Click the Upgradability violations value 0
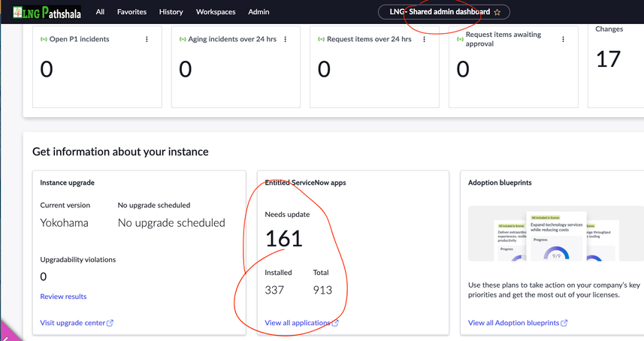This screenshot has width=644, height=341. click(43, 277)
